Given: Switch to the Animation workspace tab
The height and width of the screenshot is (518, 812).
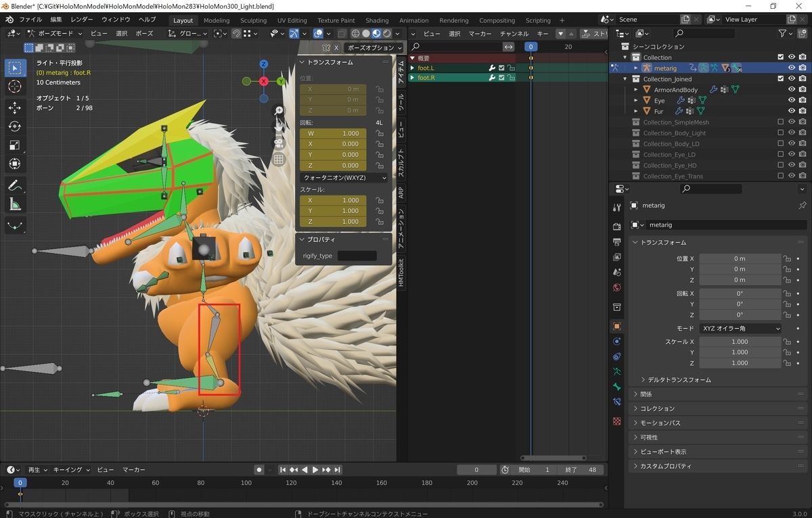Looking at the screenshot, I should pos(413,20).
